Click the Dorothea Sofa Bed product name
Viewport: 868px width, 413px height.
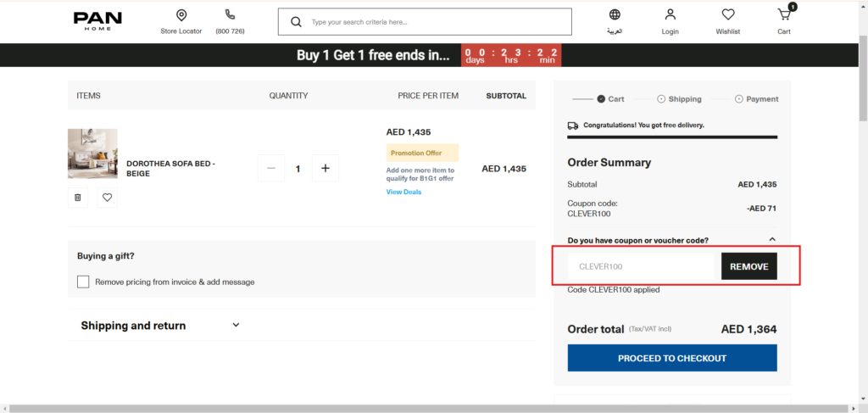[x=170, y=169]
